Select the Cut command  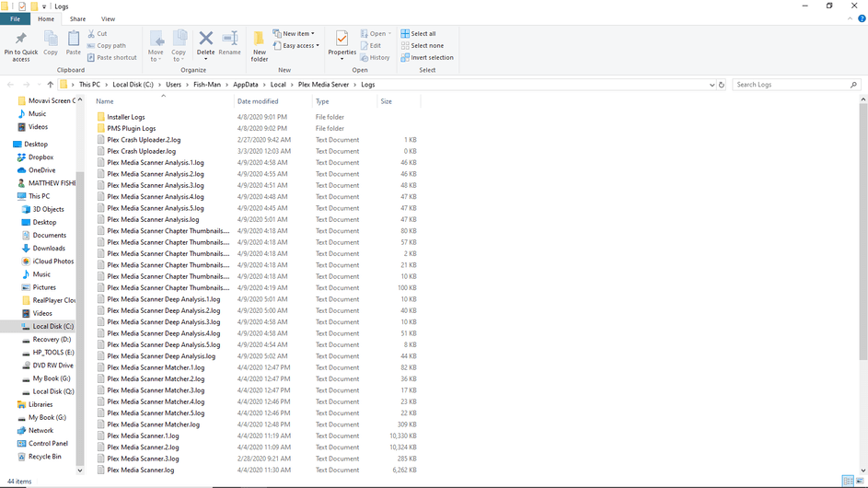tap(98, 34)
